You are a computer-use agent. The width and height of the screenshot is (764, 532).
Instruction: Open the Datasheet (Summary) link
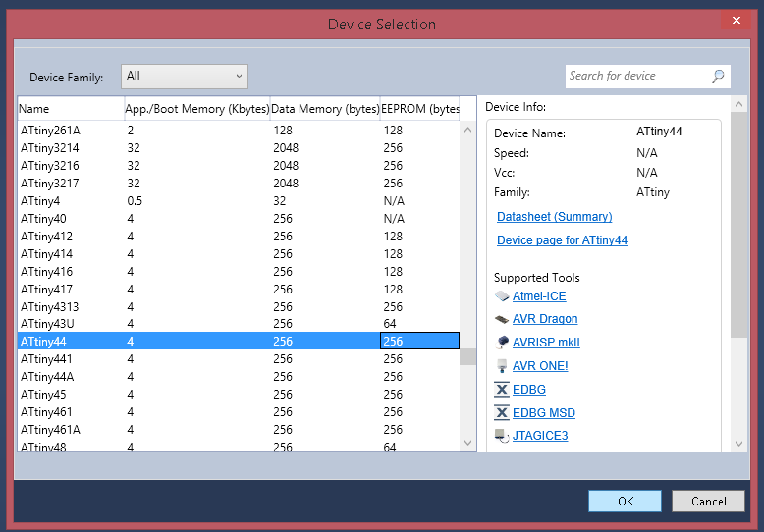click(554, 217)
